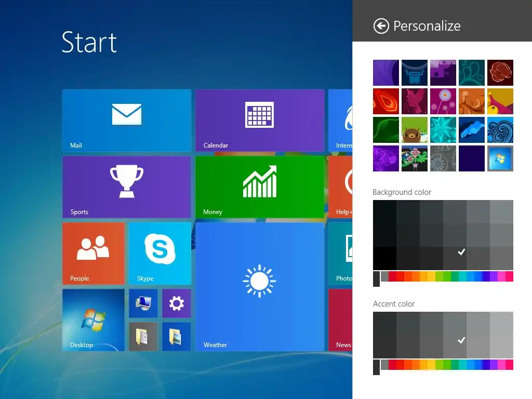The image size is (532, 399).
Task: Open the News tile
Action: [340, 320]
